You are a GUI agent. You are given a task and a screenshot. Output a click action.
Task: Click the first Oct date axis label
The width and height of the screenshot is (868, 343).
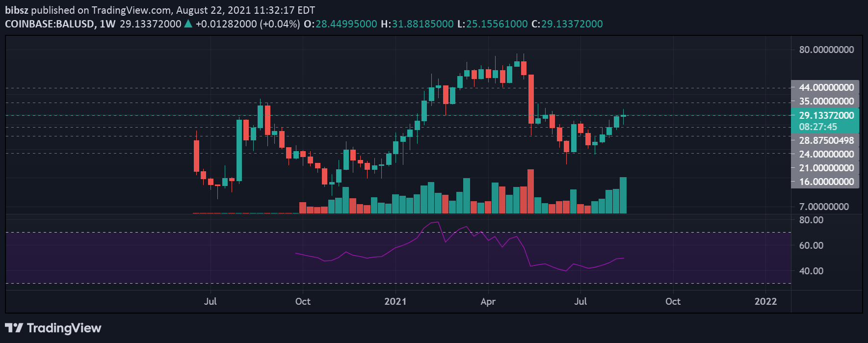[x=303, y=301]
